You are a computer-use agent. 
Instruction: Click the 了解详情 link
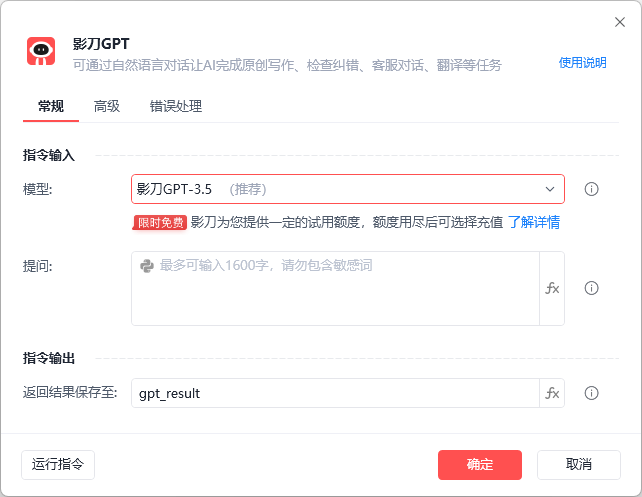[533, 222]
